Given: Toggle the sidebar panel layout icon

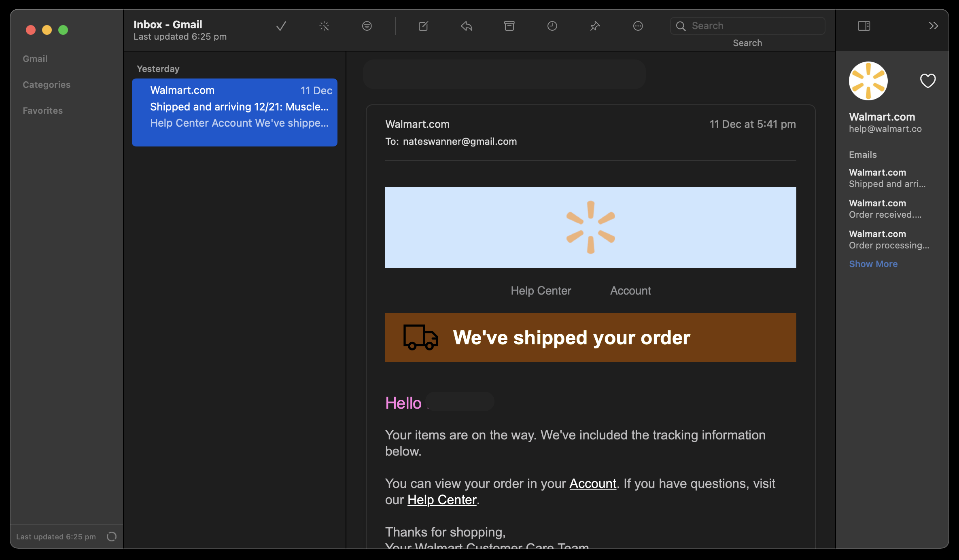Looking at the screenshot, I should click(x=864, y=26).
